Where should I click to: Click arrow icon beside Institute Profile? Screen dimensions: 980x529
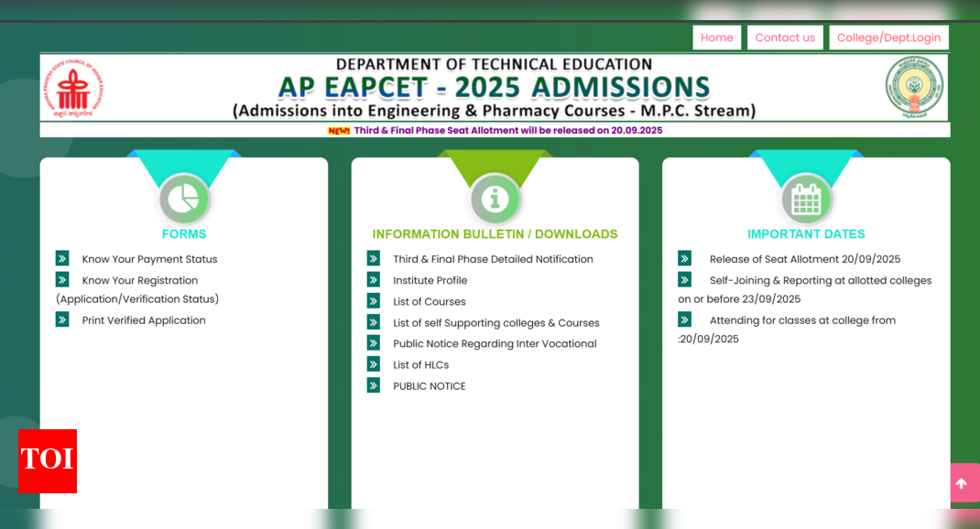coord(373,279)
